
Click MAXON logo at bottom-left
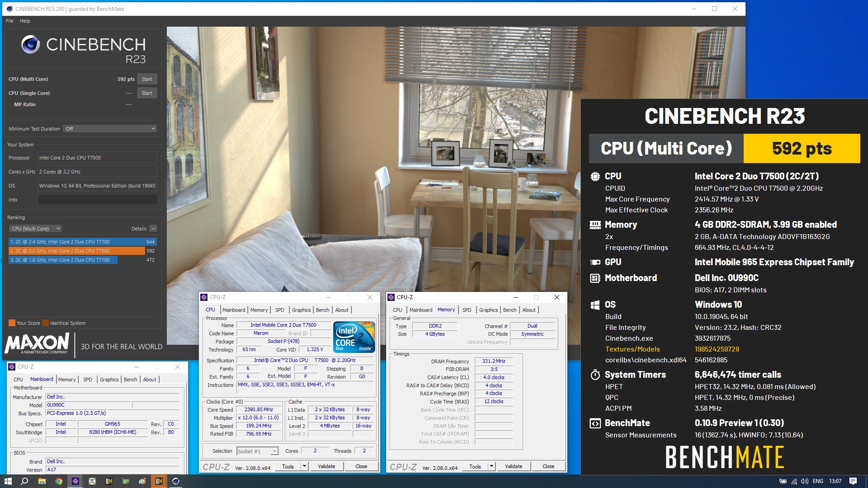(x=37, y=343)
